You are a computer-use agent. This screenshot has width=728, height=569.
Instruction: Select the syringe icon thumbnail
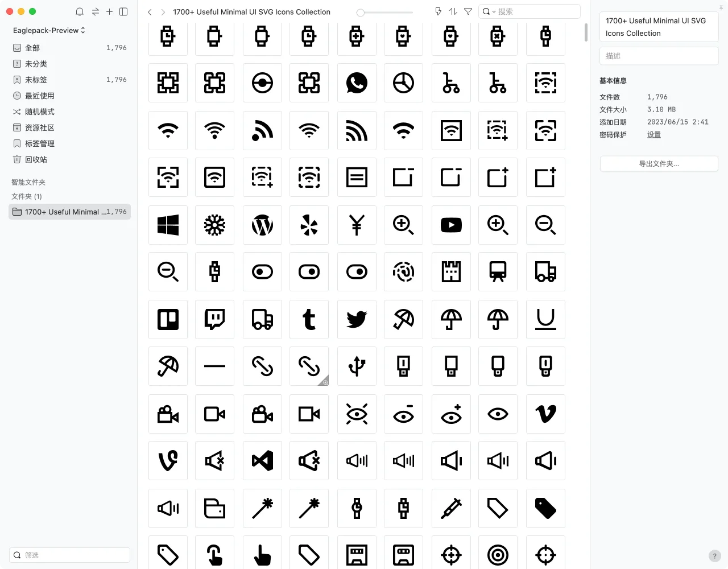click(x=451, y=509)
